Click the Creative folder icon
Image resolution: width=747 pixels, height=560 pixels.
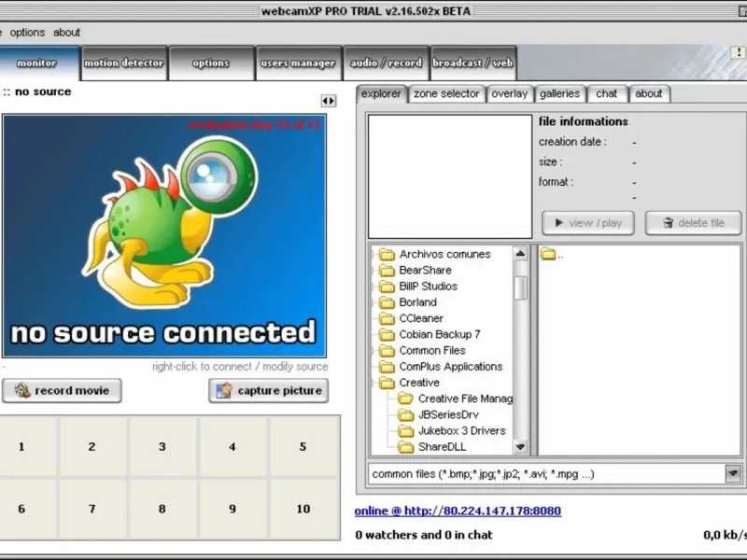(x=387, y=383)
